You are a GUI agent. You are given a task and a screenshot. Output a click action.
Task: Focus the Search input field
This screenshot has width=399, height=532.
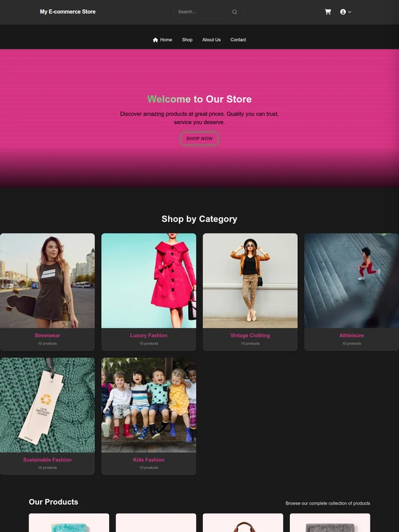[x=207, y=12]
